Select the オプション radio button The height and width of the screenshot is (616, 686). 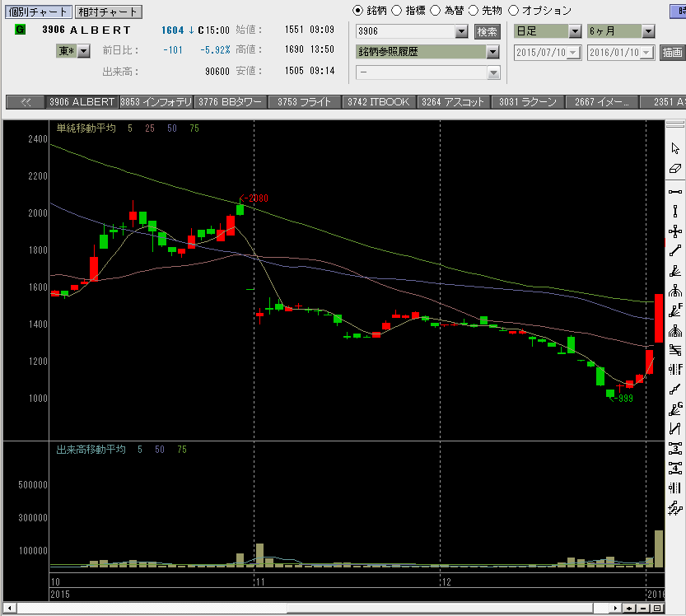[x=513, y=11]
